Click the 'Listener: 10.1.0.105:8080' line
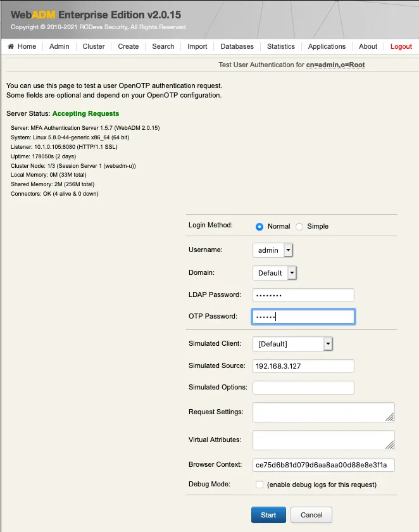The image size is (419, 532). point(64,147)
